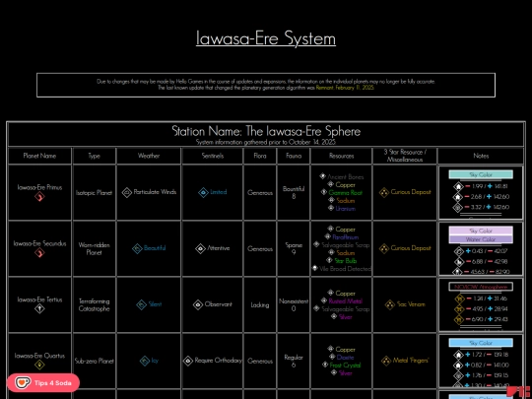Click the Station Name: The Iawasa-Ere Sphere heading
The height and width of the screenshot is (399, 532).
click(266, 131)
